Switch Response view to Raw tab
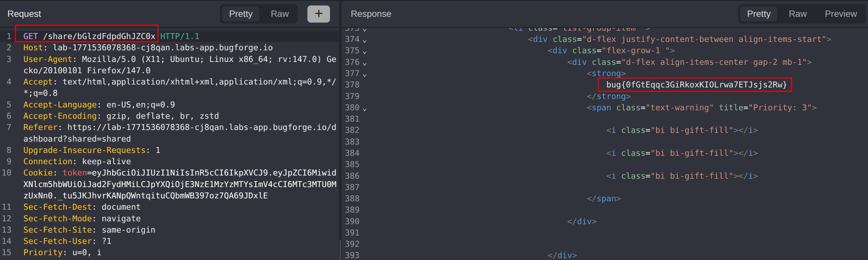This screenshot has width=868, height=260. [797, 14]
